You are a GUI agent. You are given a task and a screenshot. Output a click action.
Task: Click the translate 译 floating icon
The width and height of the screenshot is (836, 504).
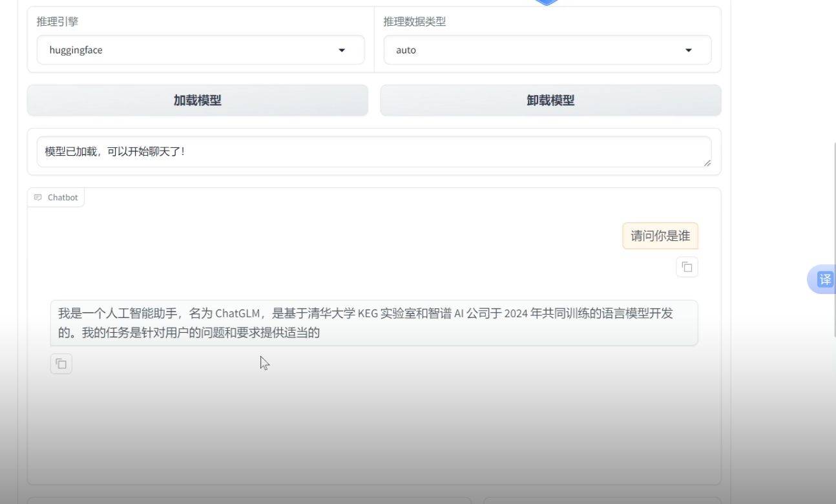(824, 279)
